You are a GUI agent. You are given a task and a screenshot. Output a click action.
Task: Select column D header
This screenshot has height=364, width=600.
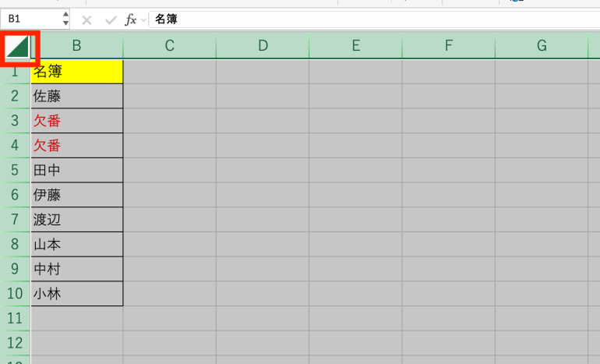point(263,46)
